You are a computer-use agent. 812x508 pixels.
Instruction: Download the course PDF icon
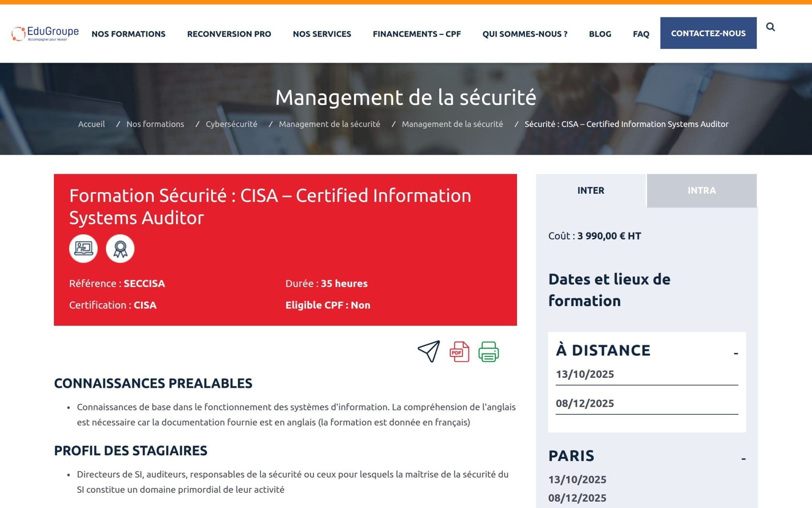[459, 352]
